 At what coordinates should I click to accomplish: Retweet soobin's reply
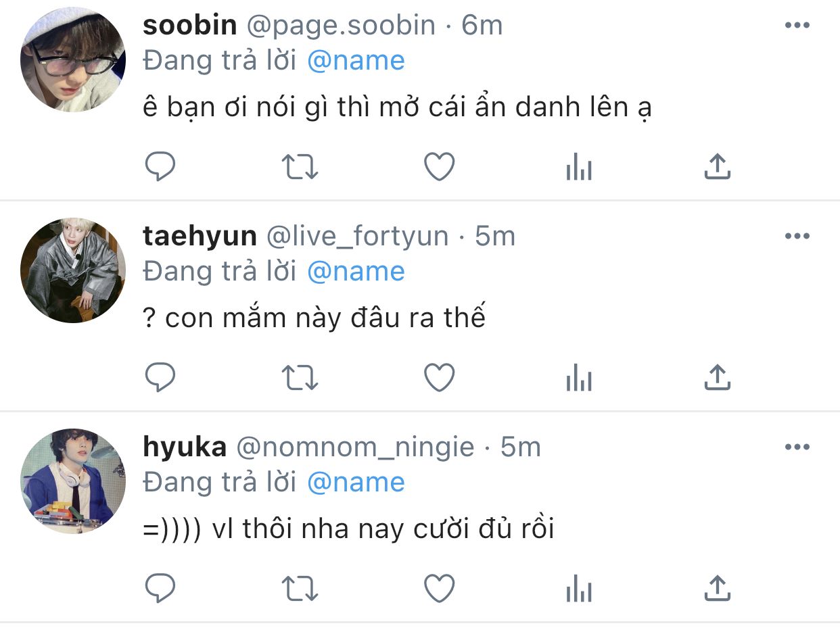coord(299,166)
